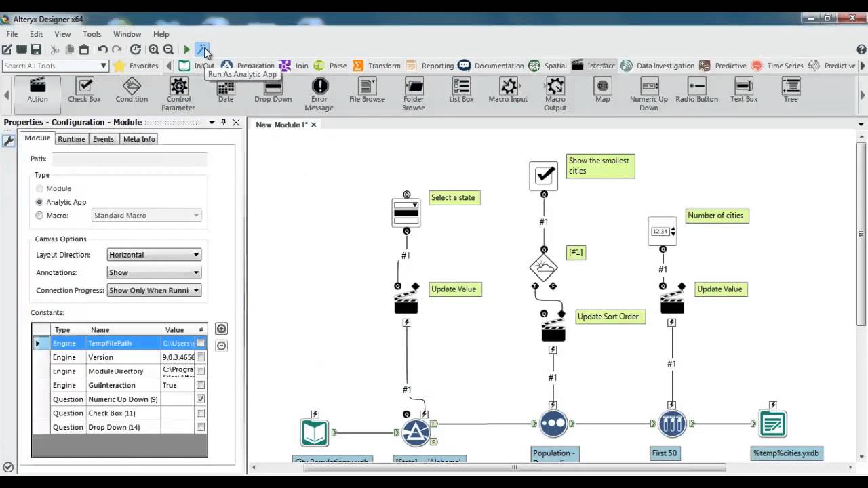Image resolution: width=868 pixels, height=488 pixels.
Task: Click the Run As Analytic App wand icon
Action: pos(202,49)
